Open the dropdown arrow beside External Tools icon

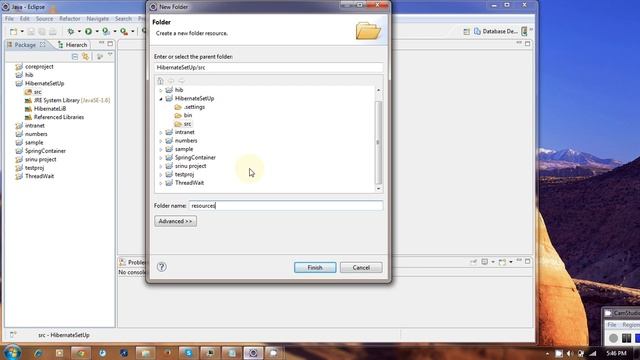click(133, 31)
